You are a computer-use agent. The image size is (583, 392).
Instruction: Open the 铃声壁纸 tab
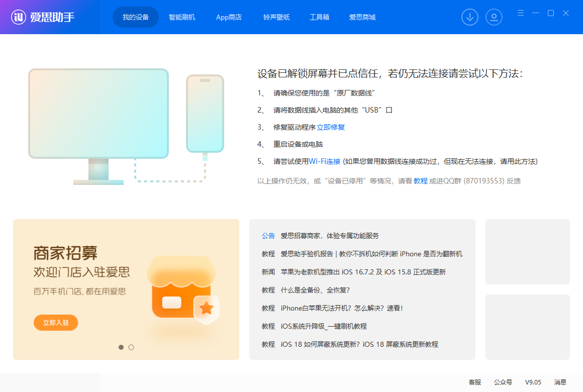[x=276, y=17]
